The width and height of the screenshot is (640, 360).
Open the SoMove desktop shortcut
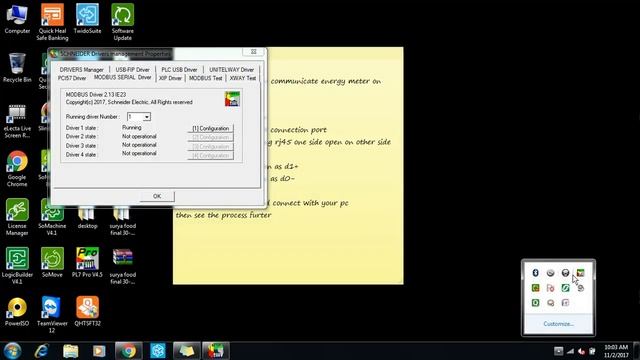[52, 263]
